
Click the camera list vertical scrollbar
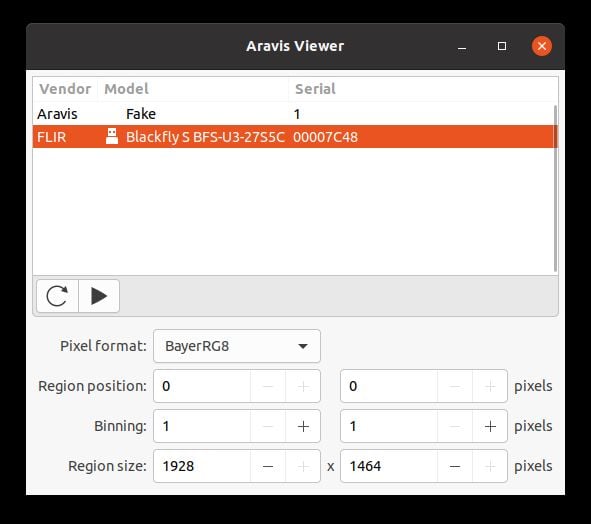click(x=555, y=188)
